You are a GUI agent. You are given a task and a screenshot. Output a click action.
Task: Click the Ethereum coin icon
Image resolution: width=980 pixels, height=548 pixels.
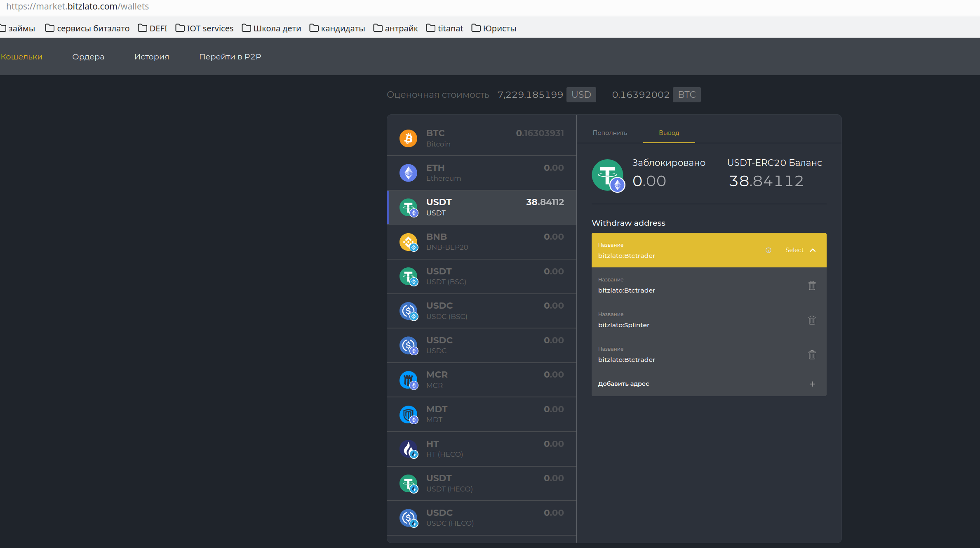pos(408,173)
